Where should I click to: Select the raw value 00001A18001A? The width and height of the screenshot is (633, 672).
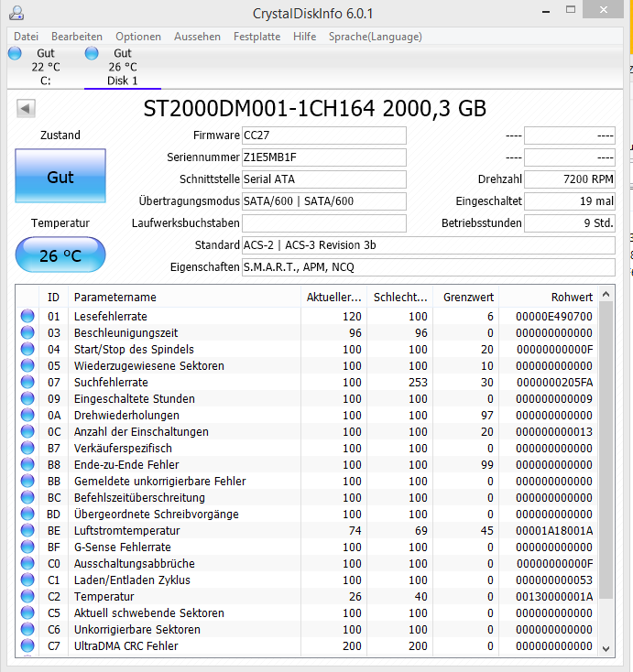pyautogui.click(x=554, y=531)
